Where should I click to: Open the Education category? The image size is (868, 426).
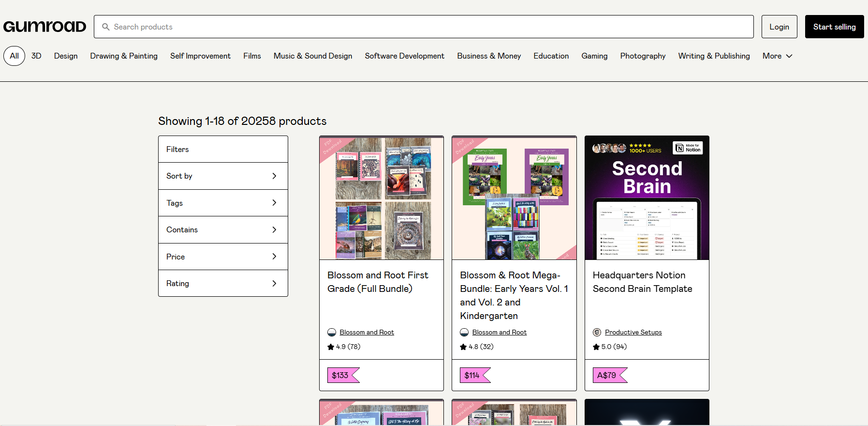pos(551,56)
